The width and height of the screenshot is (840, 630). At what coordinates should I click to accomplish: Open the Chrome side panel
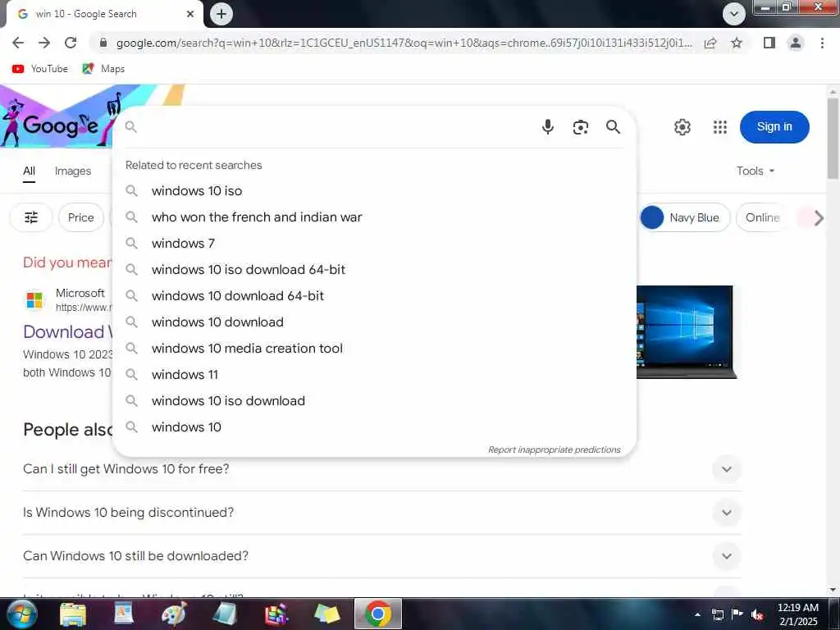pyautogui.click(x=769, y=43)
